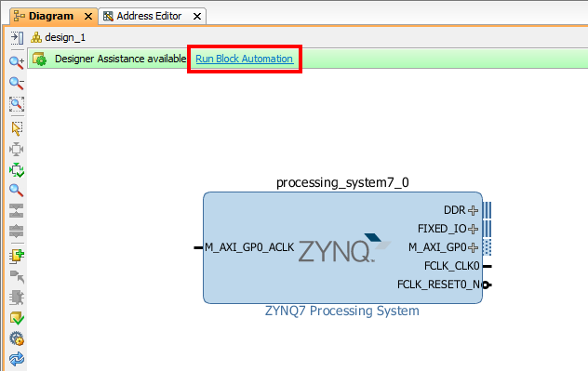
Task: Activate the Select Area arrow tool
Action: pyautogui.click(x=17, y=128)
